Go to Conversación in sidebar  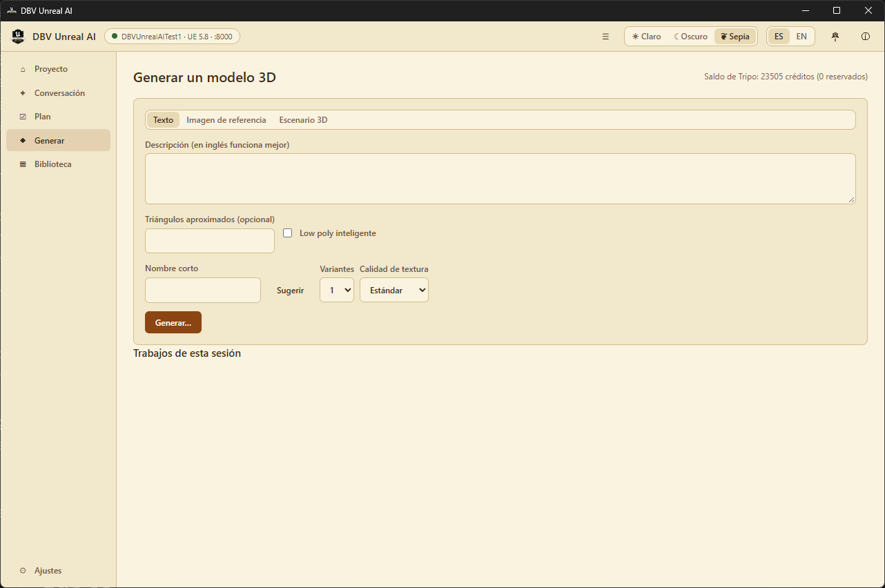point(58,93)
